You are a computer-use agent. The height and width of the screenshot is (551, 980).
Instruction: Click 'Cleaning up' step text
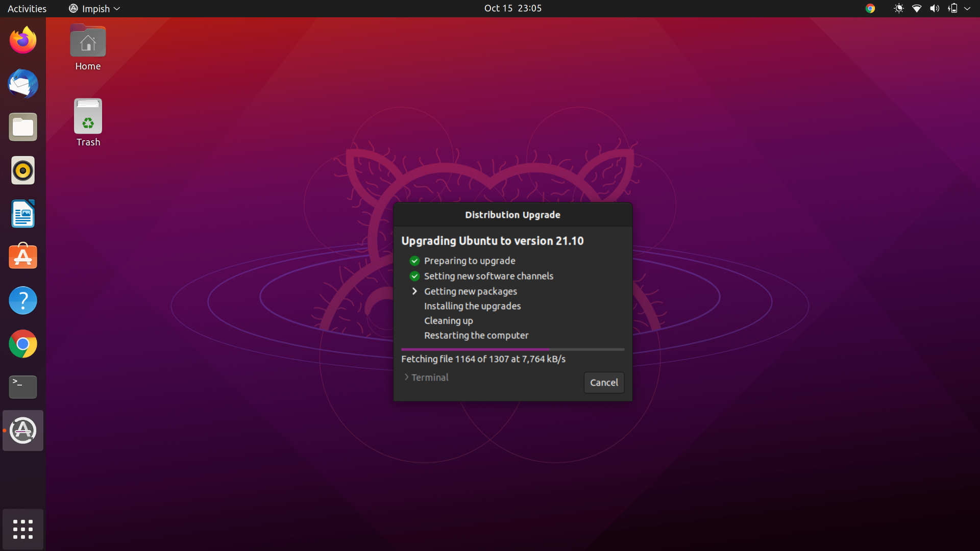[448, 321]
